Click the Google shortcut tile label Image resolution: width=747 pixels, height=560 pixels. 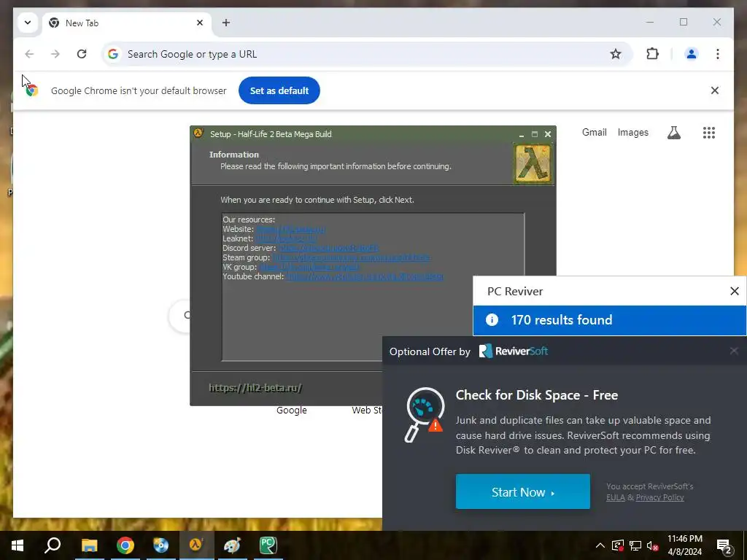pyautogui.click(x=292, y=410)
